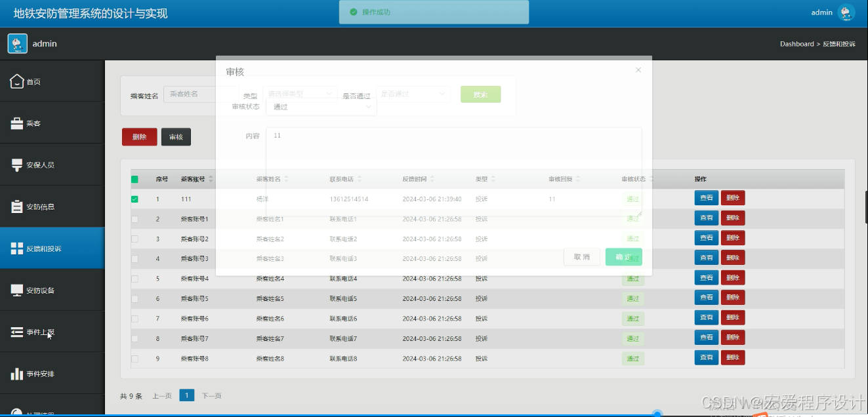Click 确定 in the dialog
This screenshot has height=417, width=868.
click(623, 257)
